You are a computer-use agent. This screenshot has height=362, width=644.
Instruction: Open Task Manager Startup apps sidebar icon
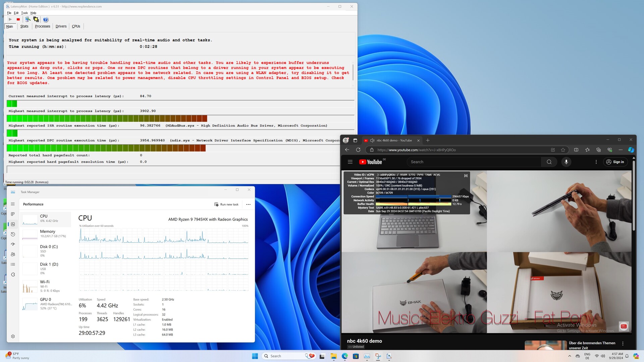(13, 244)
